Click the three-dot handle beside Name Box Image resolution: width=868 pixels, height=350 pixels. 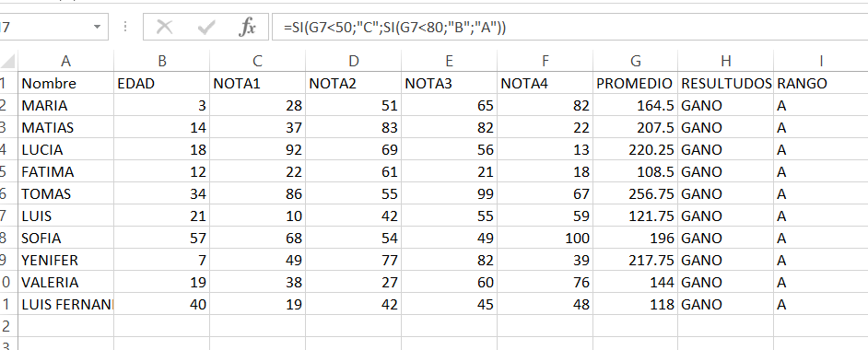tap(125, 27)
